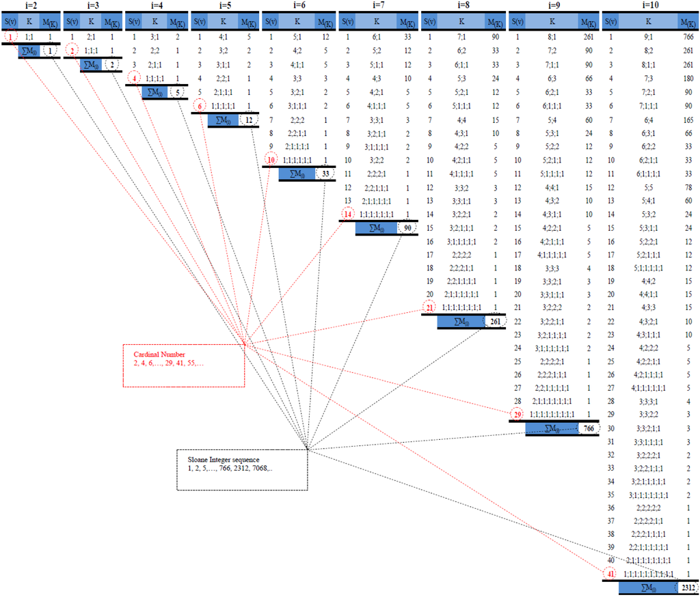Screen dimensions: 700x597
Task: Click M(K) value 165 in the i=10 table
Action: point(688,120)
